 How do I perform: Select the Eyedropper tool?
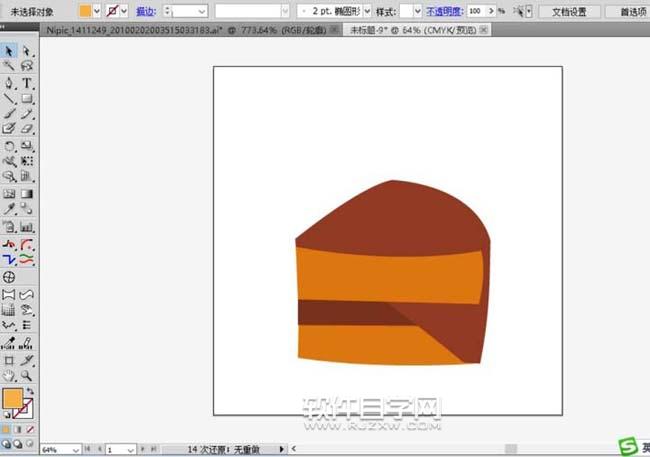(x=9, y=210)
